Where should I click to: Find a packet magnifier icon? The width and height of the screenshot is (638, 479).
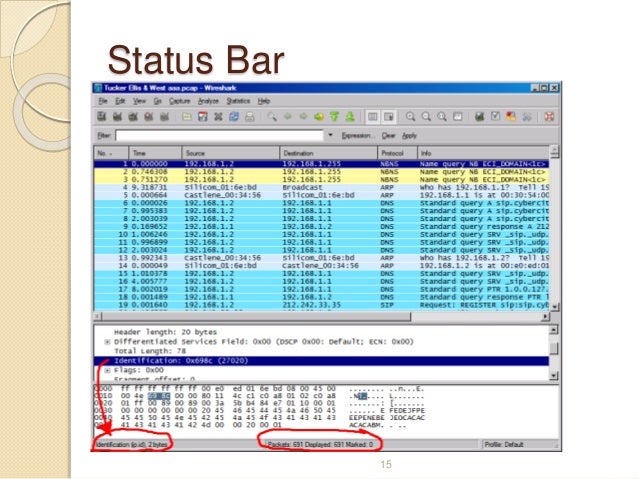coord(272,117)
